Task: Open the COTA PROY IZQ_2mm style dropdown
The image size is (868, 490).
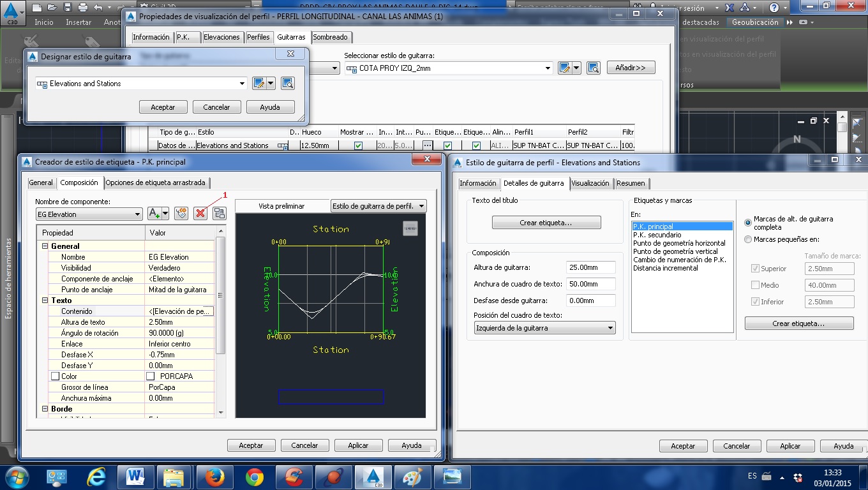Action: pos(548,68)
